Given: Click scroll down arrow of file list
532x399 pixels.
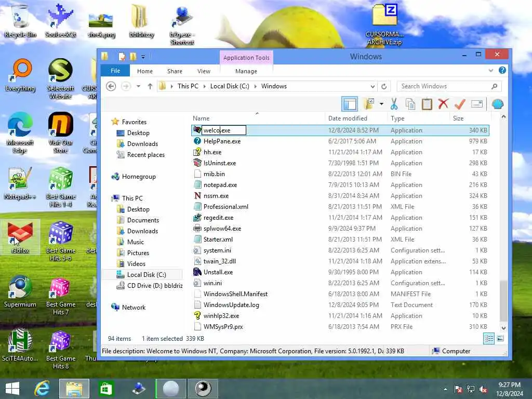Looking at the screenshot, I should (503, 328).
